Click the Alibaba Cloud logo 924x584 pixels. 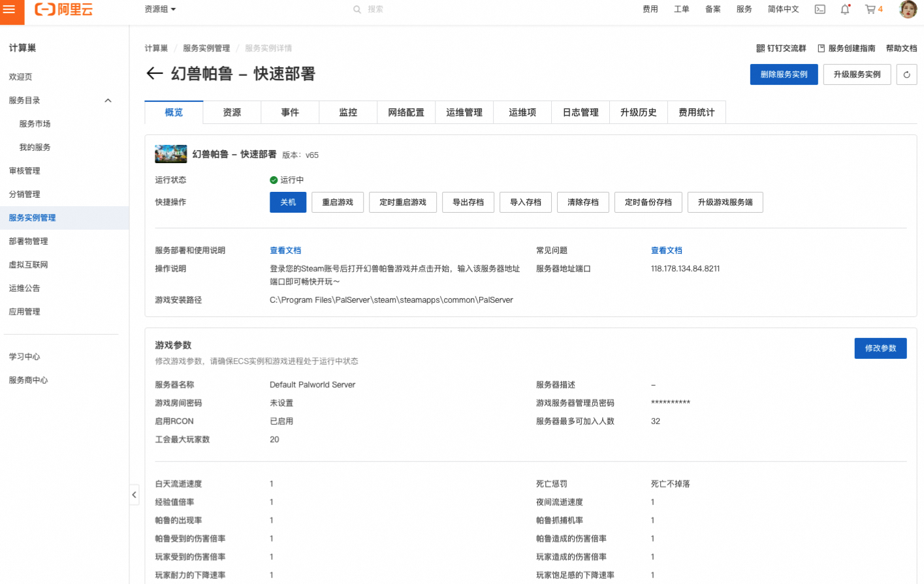click(x=63, y=10)
